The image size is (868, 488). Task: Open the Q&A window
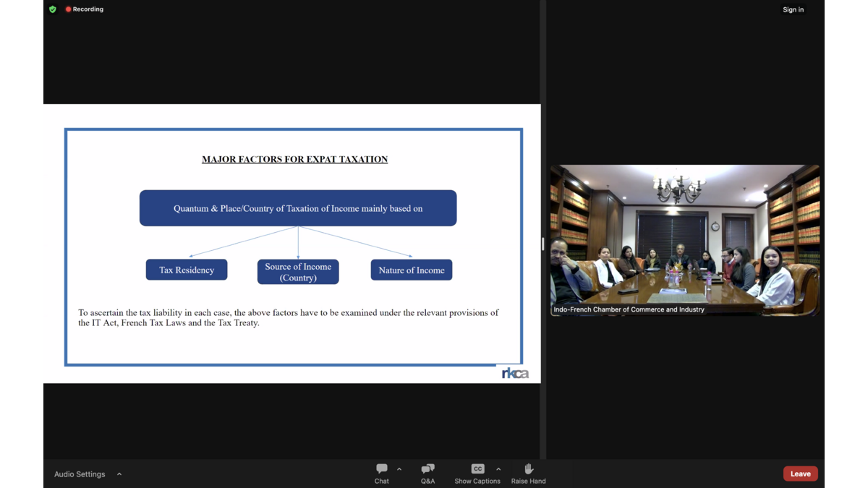(x=427, y=474)
